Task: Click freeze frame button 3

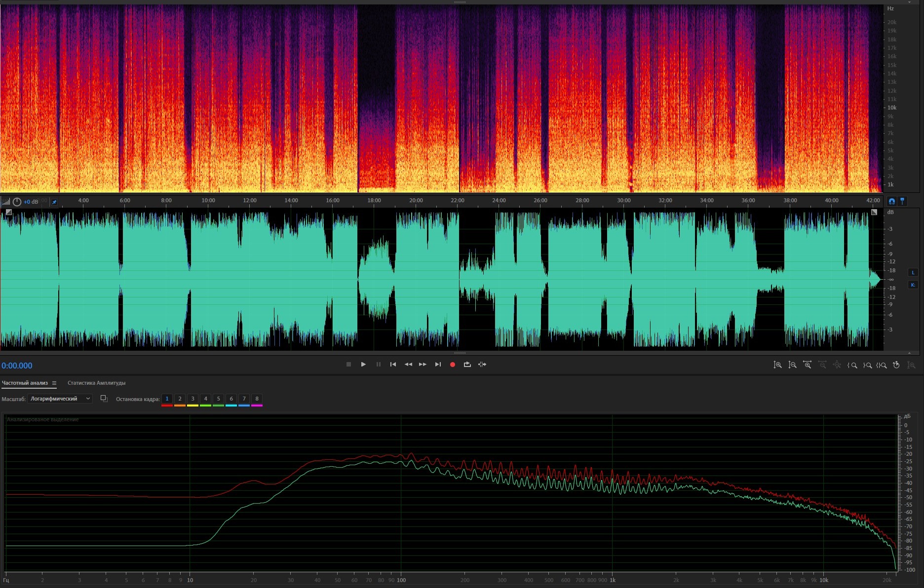Action: [x=192, y=399]
